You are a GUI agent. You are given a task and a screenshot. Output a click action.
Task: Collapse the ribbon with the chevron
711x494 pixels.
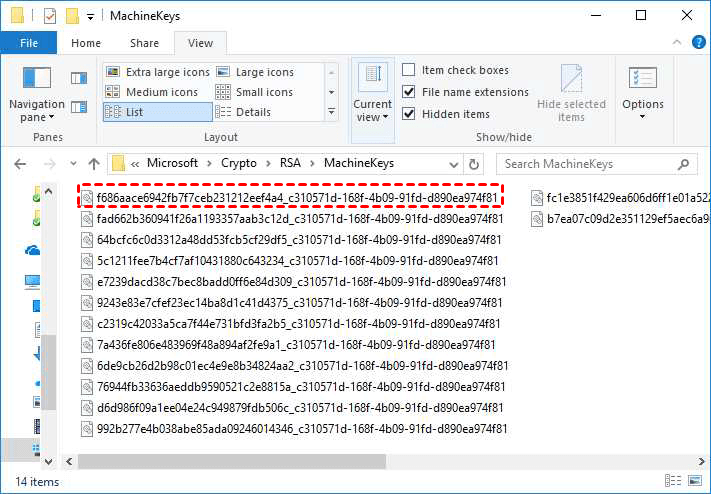(x=677, y=43)
